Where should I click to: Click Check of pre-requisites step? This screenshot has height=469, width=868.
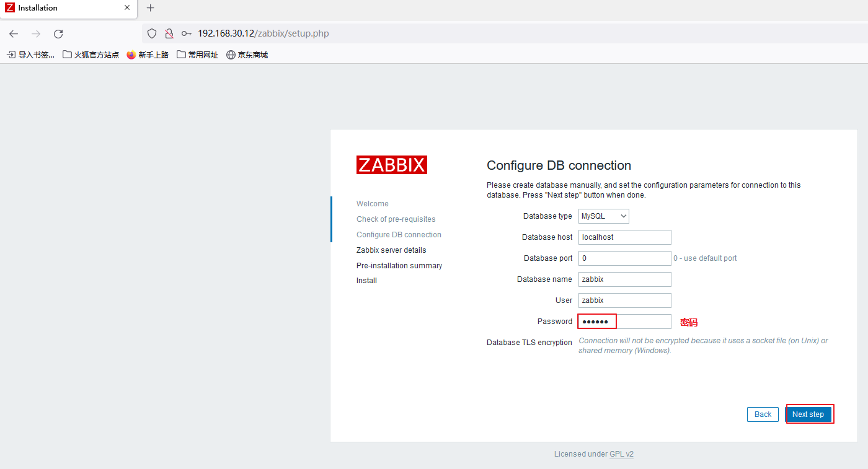coord(396,219)
